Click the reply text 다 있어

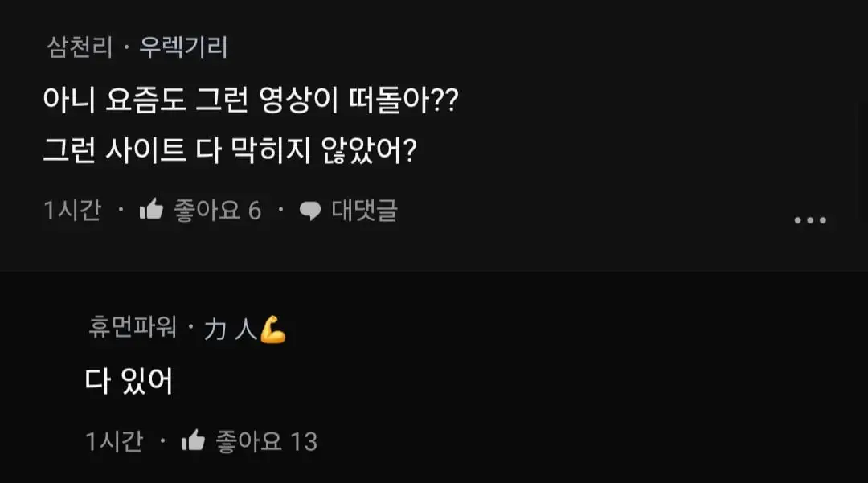pyautogui.click(x=129, y=381)
